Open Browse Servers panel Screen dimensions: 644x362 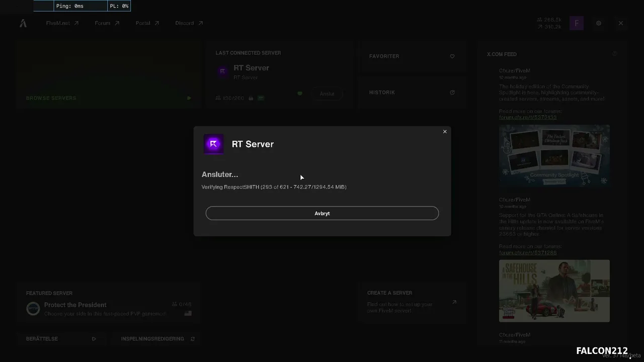coord(109,74)
